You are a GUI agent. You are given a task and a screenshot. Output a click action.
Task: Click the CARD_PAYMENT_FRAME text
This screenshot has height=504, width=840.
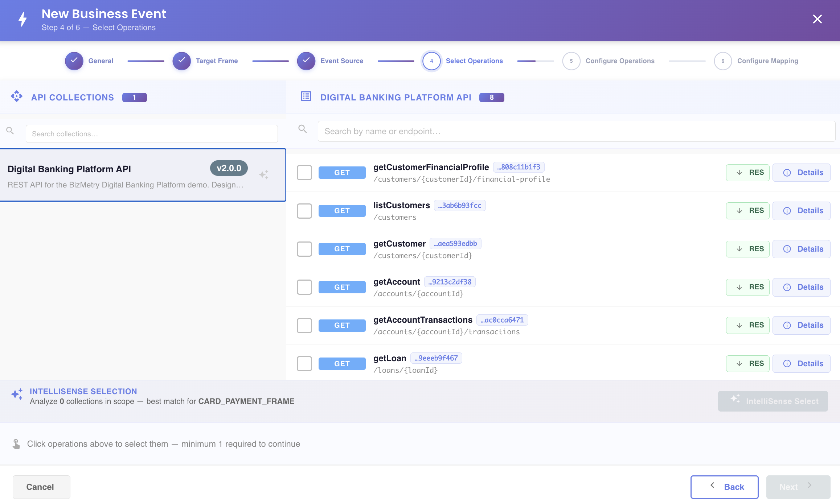coord(246,401)
